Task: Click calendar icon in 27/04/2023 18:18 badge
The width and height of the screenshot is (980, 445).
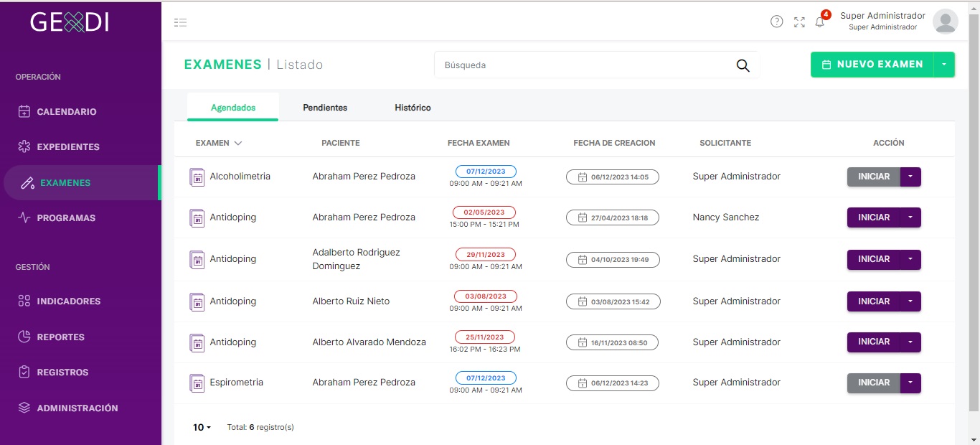Action: [583, 217]
